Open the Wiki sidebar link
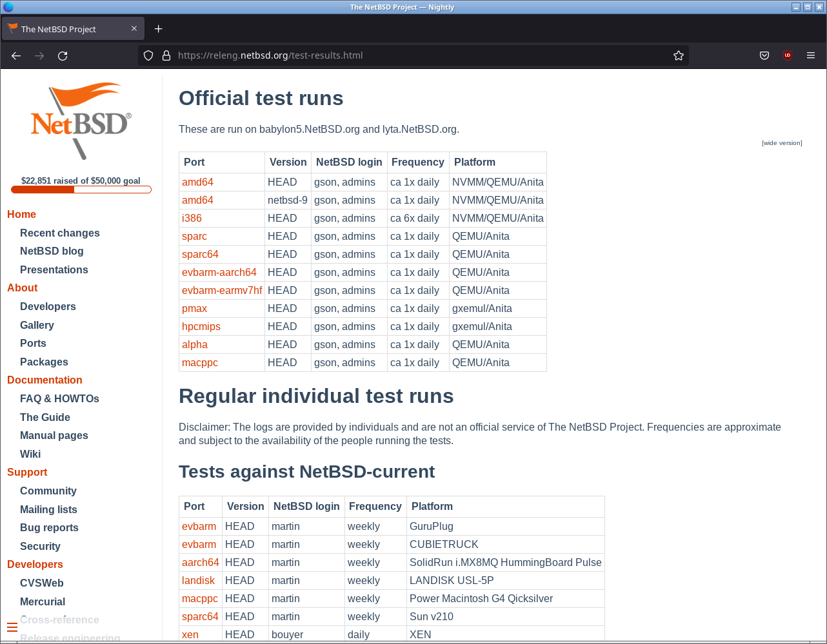 coord(30,454)
